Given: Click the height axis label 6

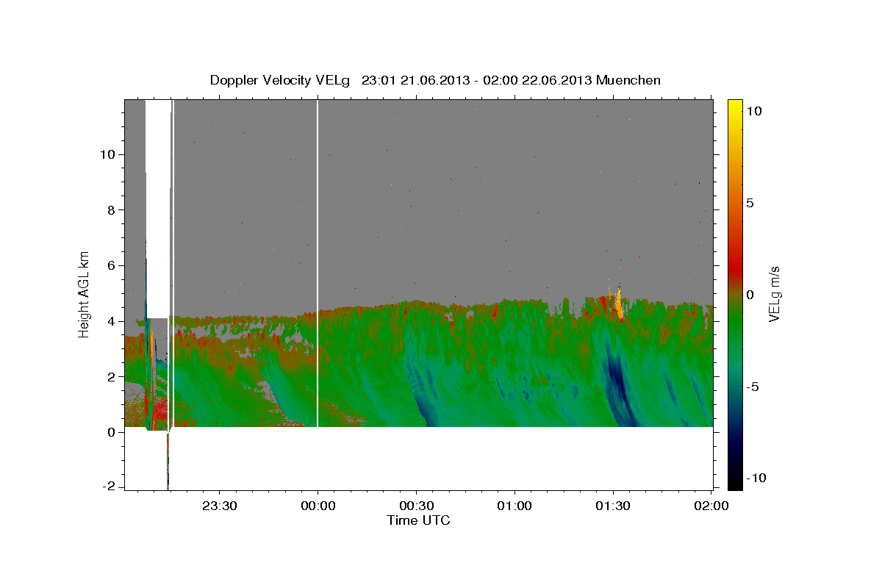Looking at the screenshot, I should 112,265.
